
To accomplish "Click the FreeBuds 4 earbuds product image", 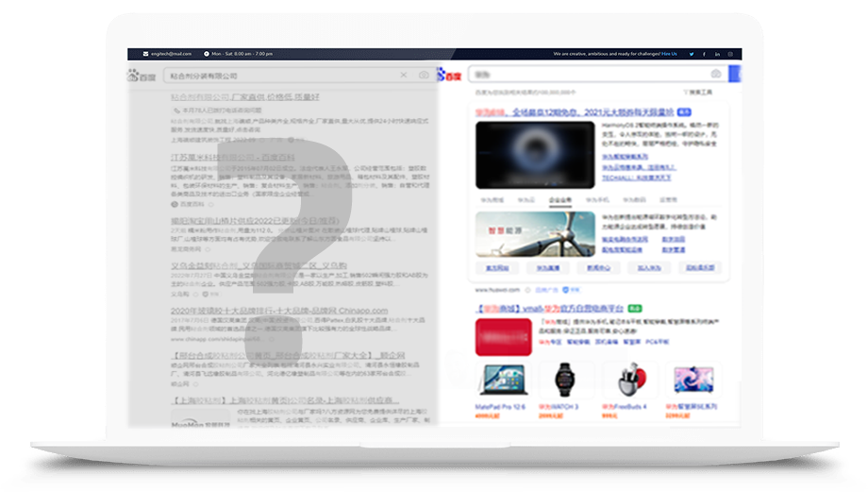I will (631, 380).
